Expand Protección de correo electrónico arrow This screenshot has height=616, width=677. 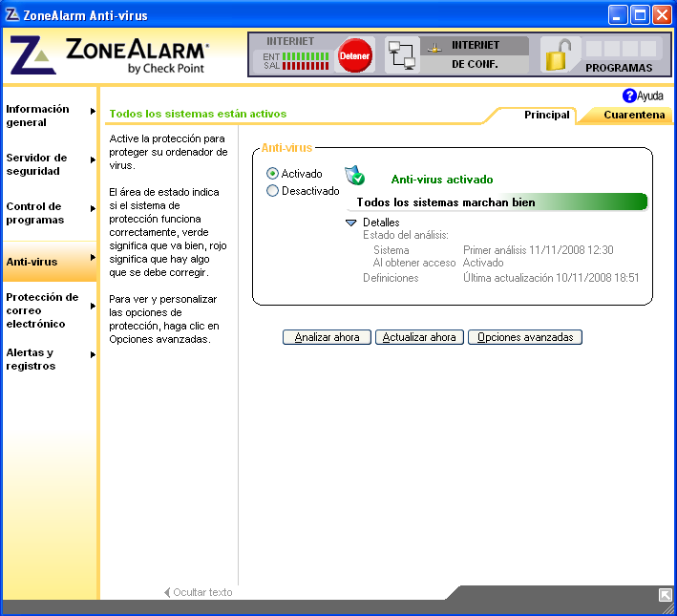click(93, 307)
